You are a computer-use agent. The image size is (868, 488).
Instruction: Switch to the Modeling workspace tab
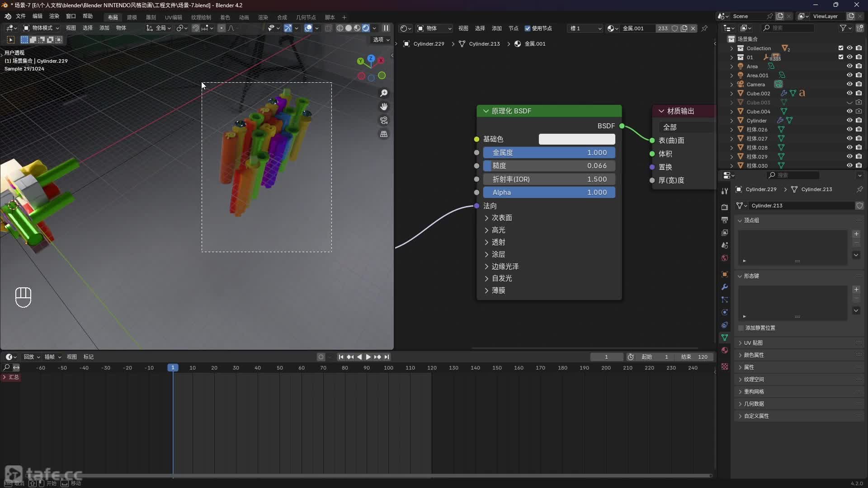(132, 17)
